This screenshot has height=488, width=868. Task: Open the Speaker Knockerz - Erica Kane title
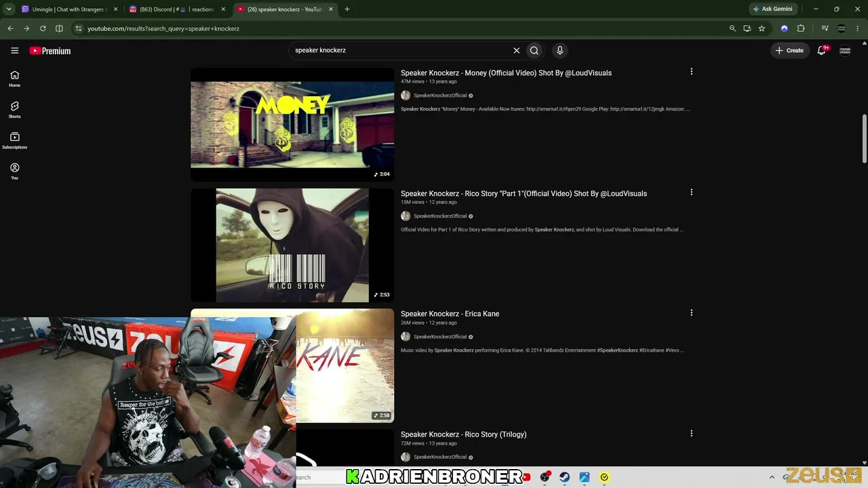[450, 314]
